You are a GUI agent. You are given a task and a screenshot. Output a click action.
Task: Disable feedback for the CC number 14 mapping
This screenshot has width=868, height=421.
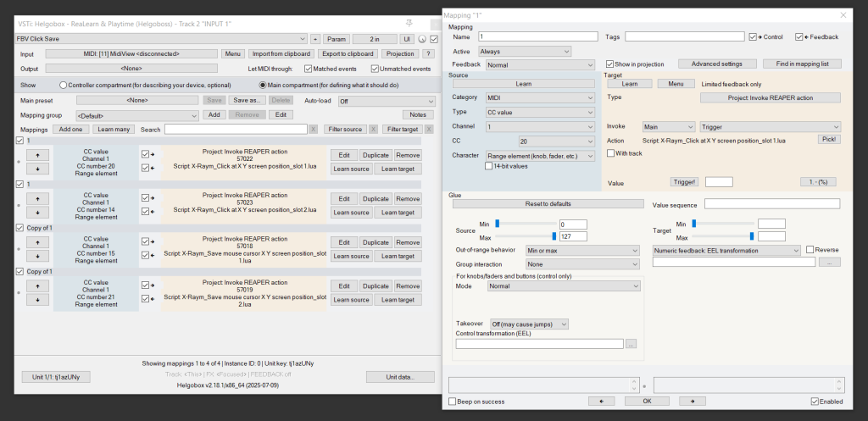145,211
